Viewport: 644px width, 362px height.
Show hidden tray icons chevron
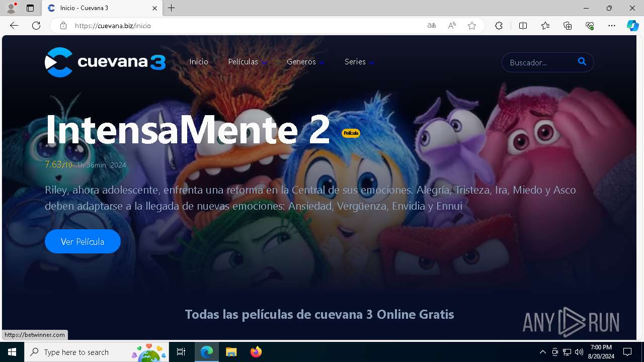pyautogui.click(x=543, y=352)
